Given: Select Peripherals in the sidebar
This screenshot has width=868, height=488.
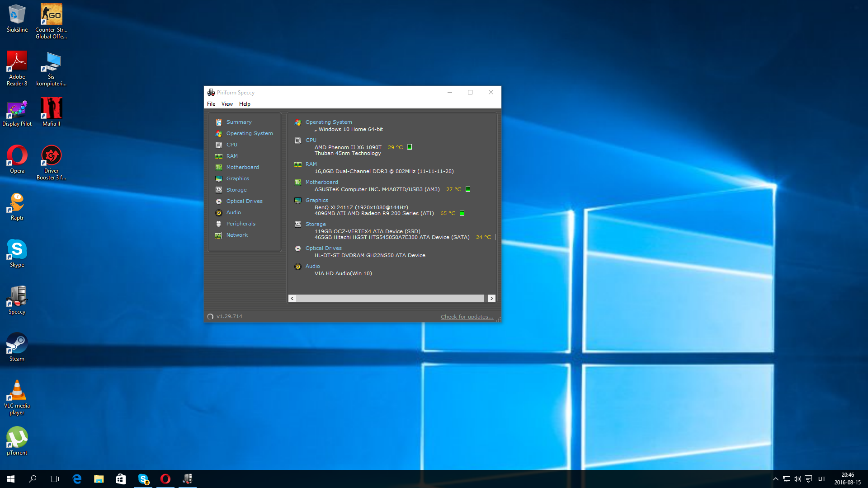Looking at the screenshot, I should (x=241, y=224).
